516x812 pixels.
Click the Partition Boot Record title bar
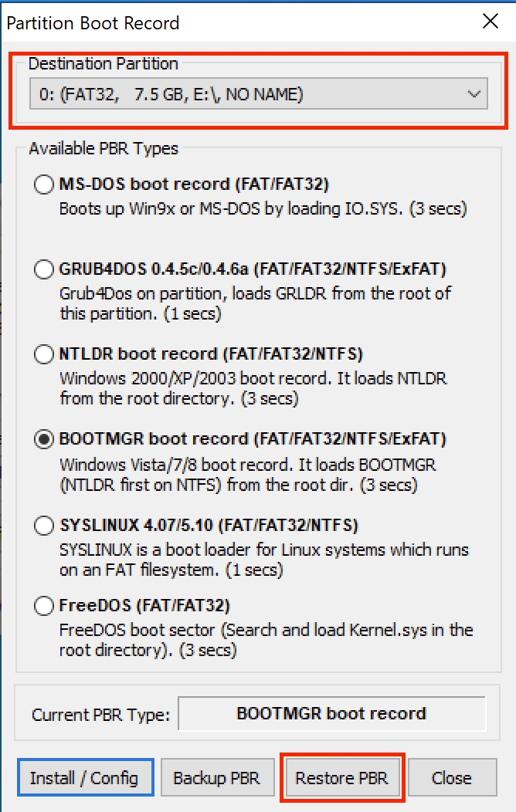coord(232,22)
